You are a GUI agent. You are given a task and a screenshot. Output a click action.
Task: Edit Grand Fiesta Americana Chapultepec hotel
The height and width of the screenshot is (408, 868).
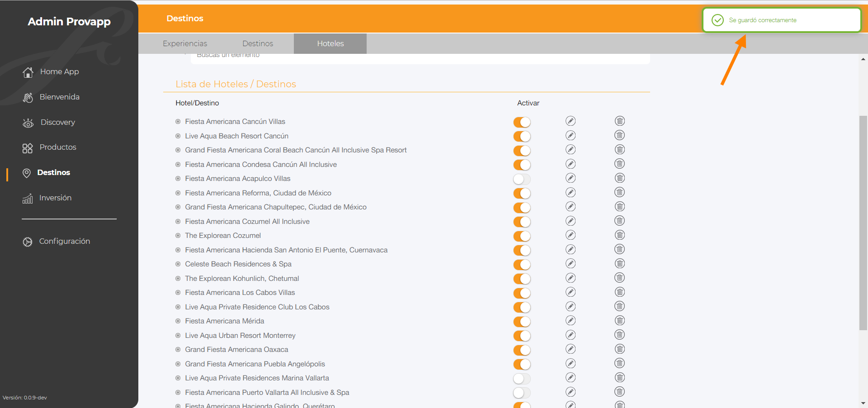click(x=571, y=206)
